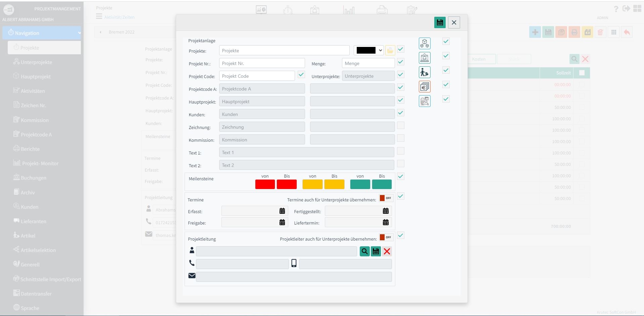The width and height of the screenshot is (644, 316).
Task: Click the euro costs icon in right column
Action: point(425,87)
